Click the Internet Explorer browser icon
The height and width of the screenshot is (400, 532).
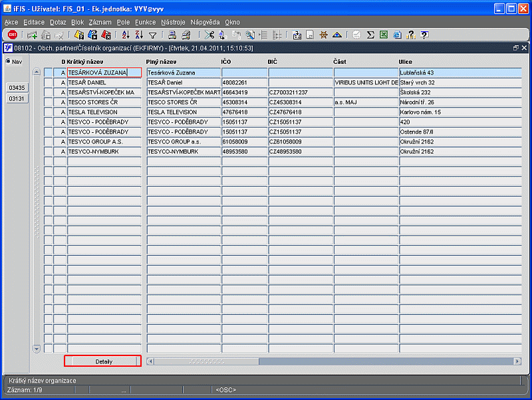coord(397,35)
